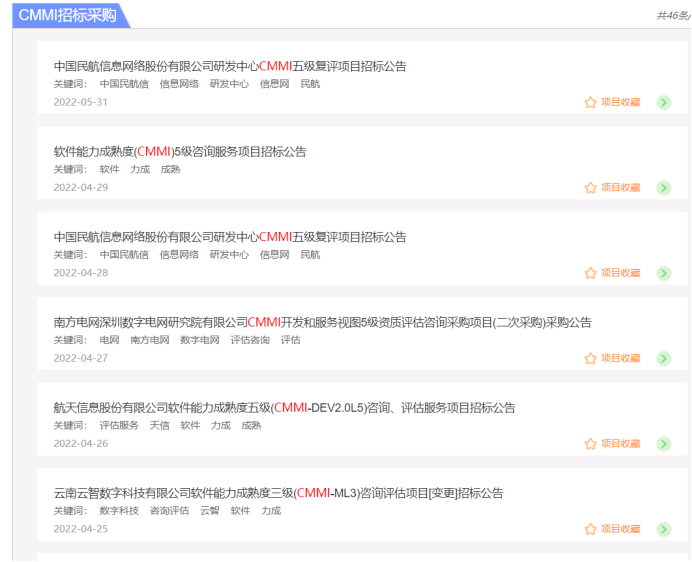Click 项目收藏 for 2022-04-28 entry

pyautogui.click(x=621, y=272)
